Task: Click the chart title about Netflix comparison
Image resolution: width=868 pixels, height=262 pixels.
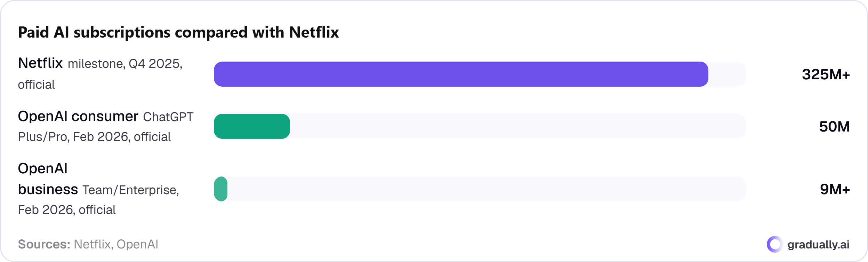Action: pos(178,32)
